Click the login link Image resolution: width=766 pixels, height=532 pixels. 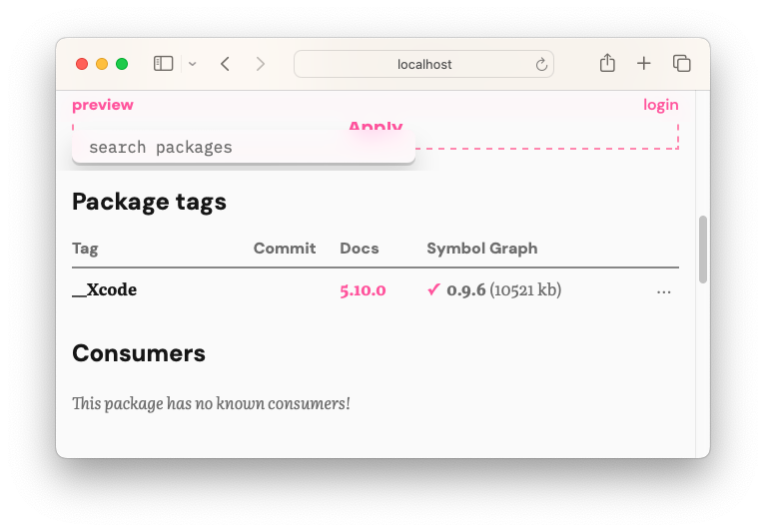660,105
